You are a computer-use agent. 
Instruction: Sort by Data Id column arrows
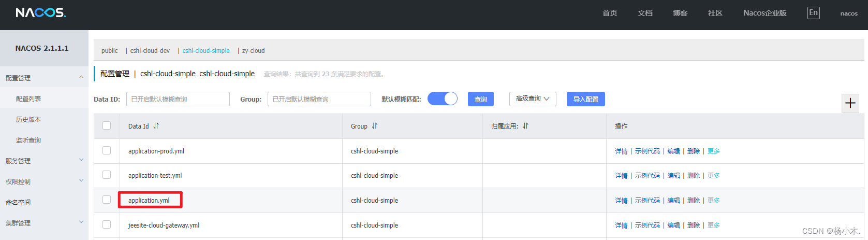(x=156, y=126)
